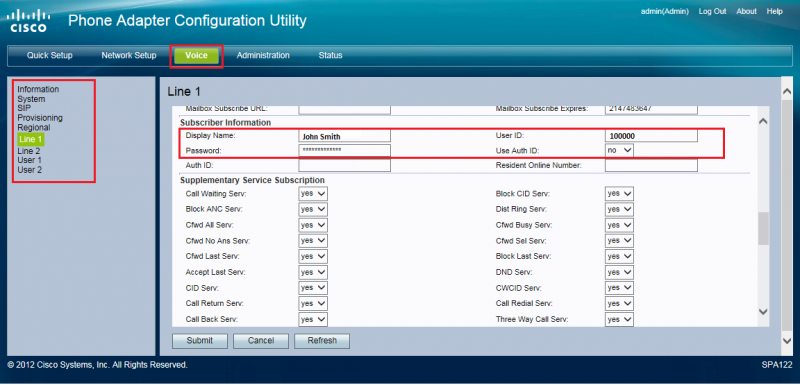Click the admin(Admin) user label
The image size is (800, 385).
[x=665, y=11]
